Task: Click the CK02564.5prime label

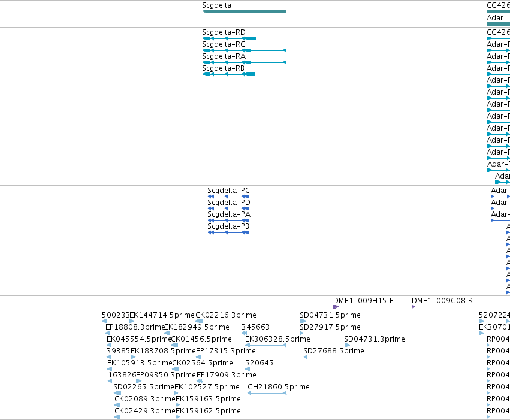Action: pos(203,363)
